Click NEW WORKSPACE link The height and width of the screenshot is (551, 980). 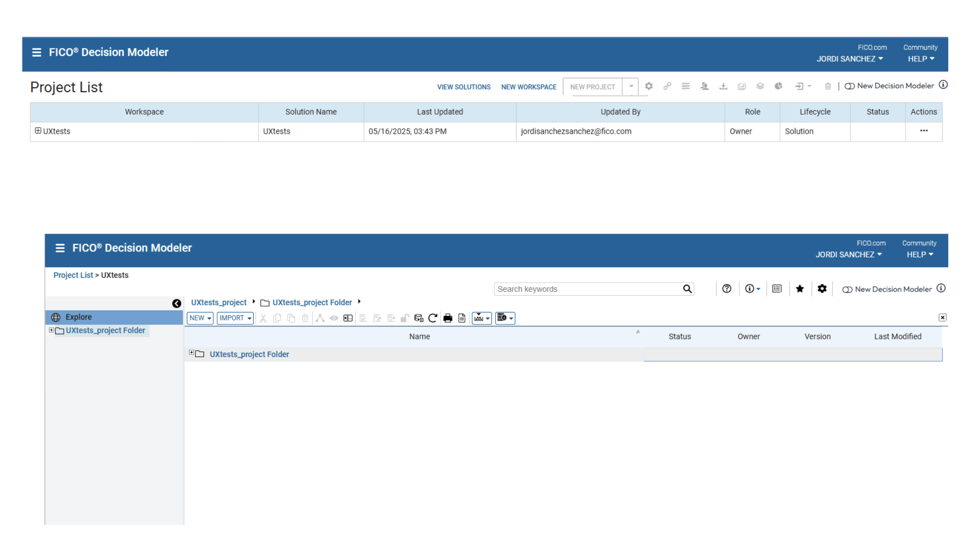click(529, 87)
